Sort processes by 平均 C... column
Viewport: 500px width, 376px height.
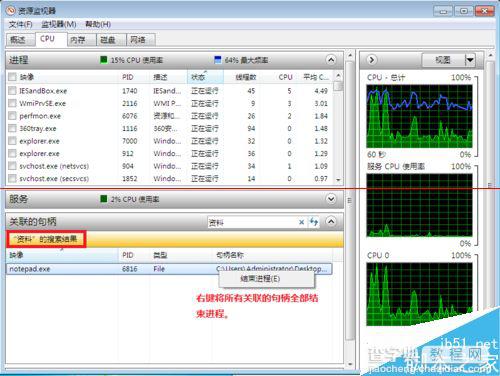click(315, 77)
